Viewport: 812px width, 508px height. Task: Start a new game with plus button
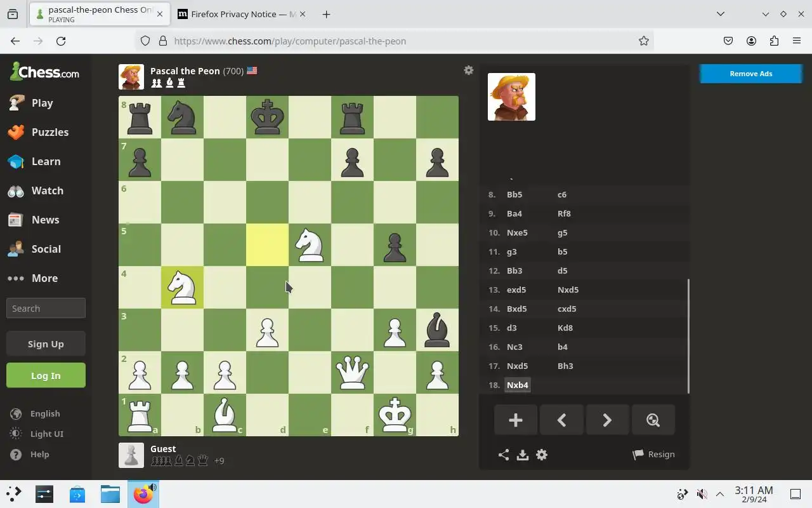point(516,420)
